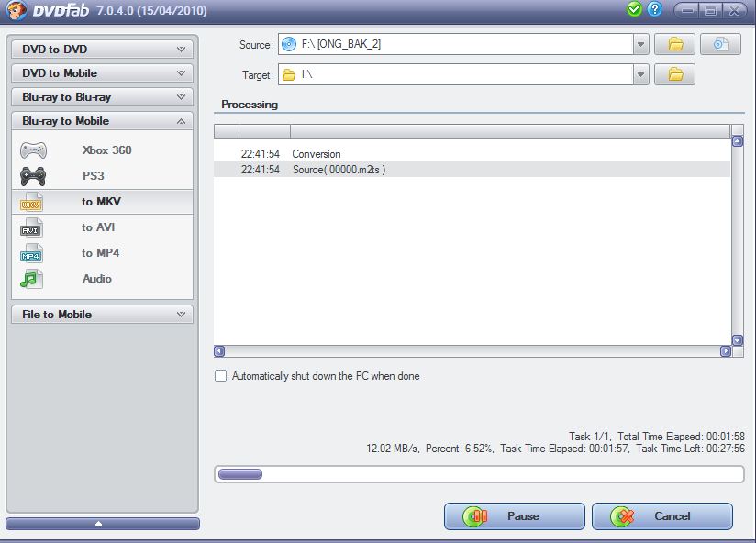The image size is (756, 543).
Task: Click the PS3 controller icon
Action: [33, 176]
